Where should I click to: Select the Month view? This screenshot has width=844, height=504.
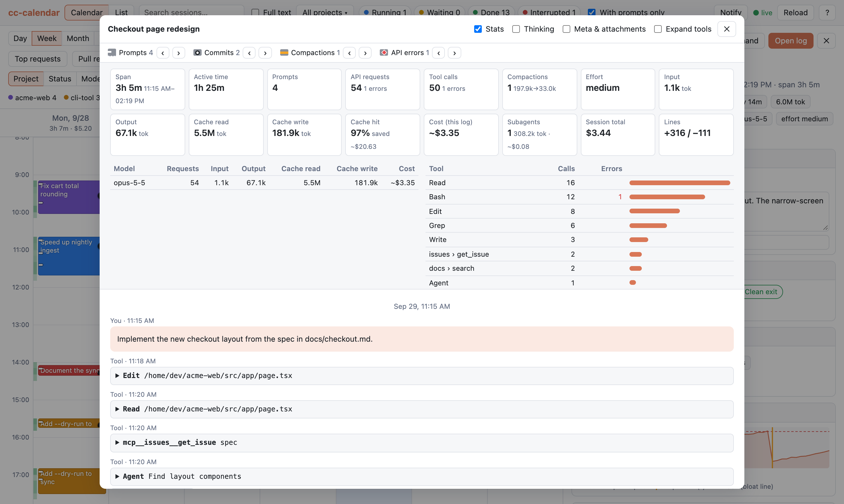point(78,38)
